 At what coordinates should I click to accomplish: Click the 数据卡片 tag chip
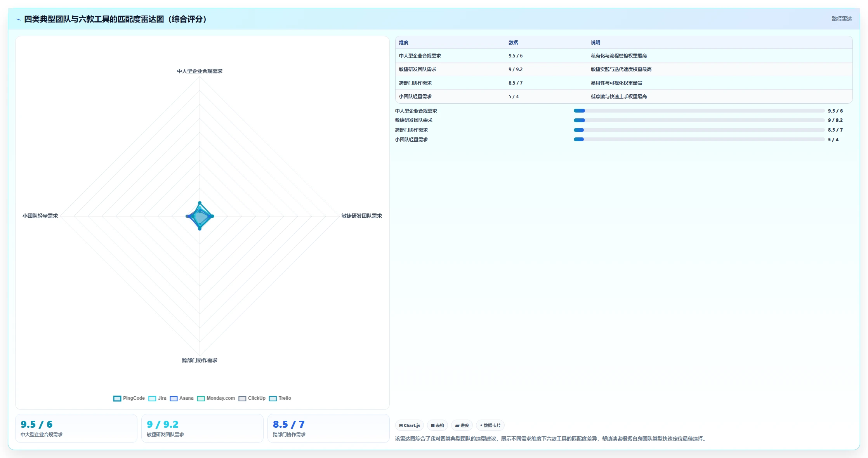point(490,425)
